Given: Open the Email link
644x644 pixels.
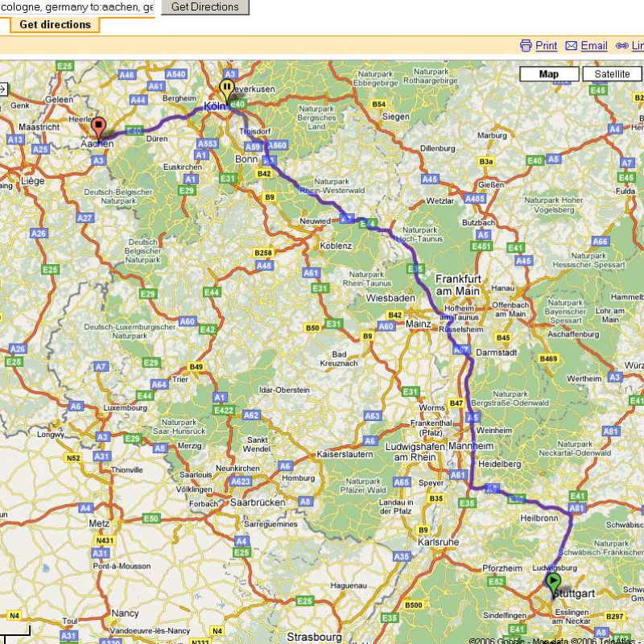Looking at the screenshot, I should [x=593, y=46].
